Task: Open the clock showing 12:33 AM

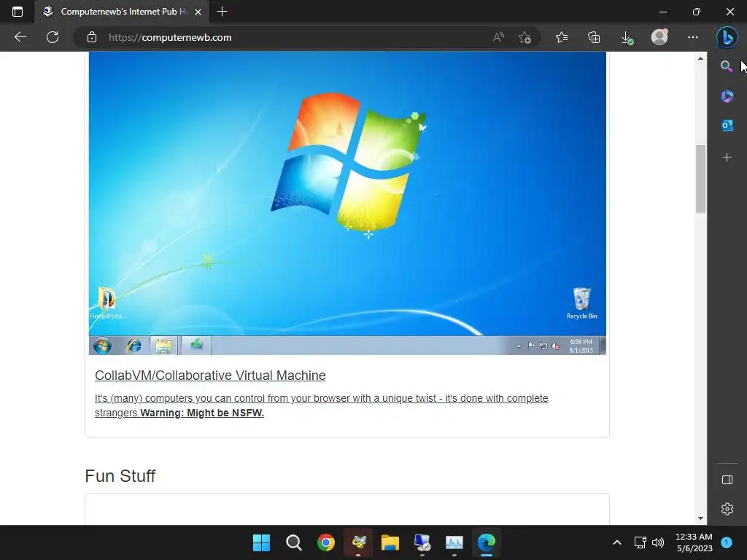Action: click(694, 542)
